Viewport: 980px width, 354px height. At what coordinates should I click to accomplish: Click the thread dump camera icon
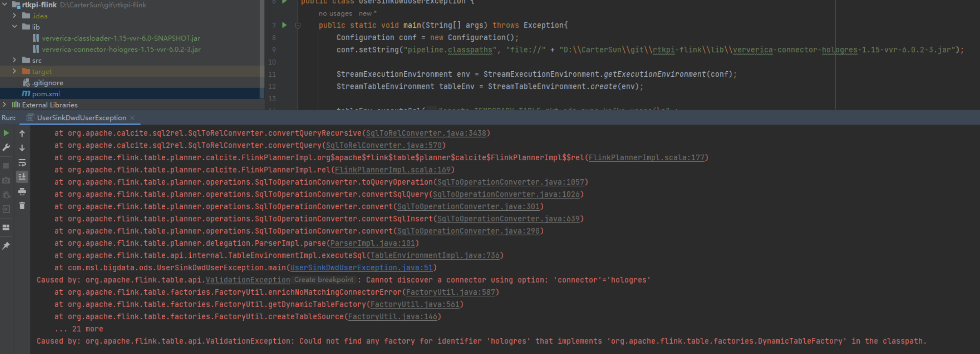(6, 180)
